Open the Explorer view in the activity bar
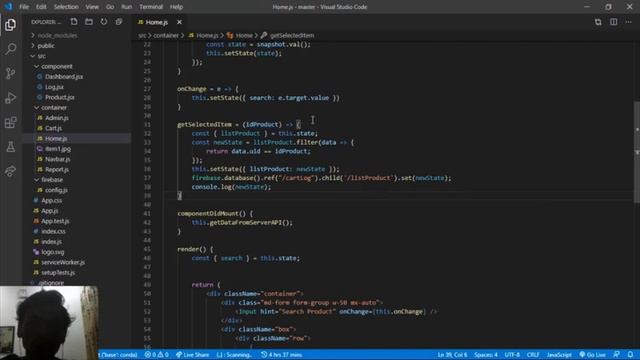Image resolution: width=640 pixels, height=360 pixels. coord(11,25)
